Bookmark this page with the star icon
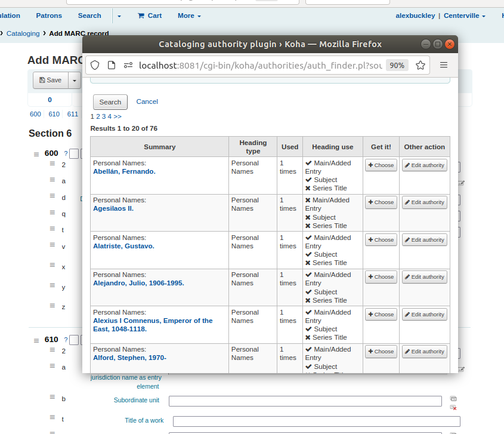The height and width of the screenshot is (434, 504). coord(420,65)
